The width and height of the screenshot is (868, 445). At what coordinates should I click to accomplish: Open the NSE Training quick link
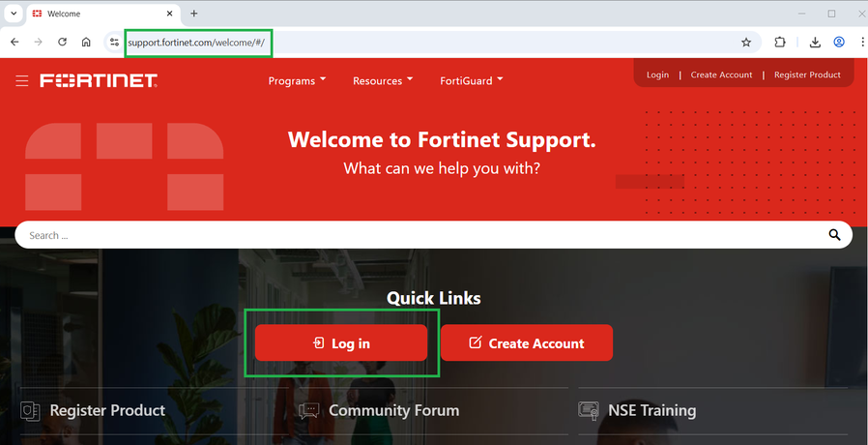[652, 410]
